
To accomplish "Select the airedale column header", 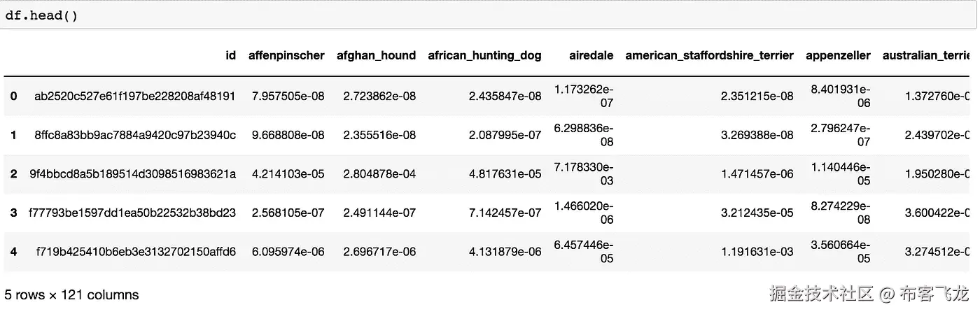I will 591,55.
